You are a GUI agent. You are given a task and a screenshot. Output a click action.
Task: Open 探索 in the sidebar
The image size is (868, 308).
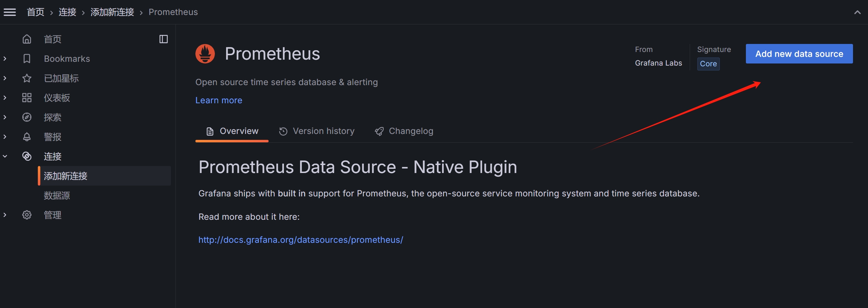[x=53, y=117]
